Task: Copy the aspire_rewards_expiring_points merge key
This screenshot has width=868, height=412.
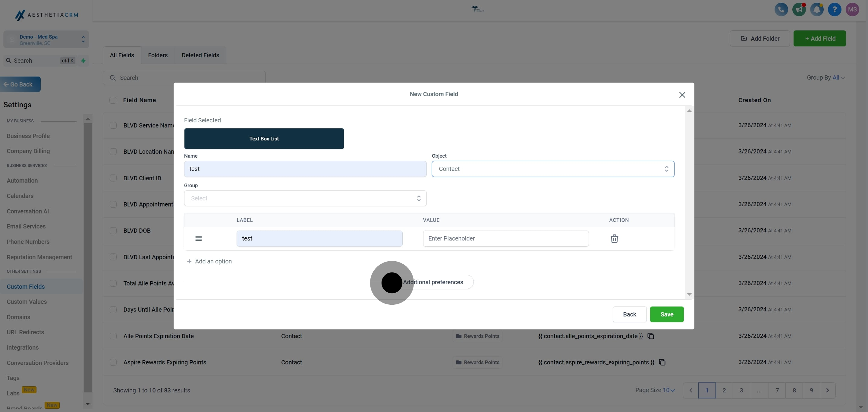Action: pos(662,363)
